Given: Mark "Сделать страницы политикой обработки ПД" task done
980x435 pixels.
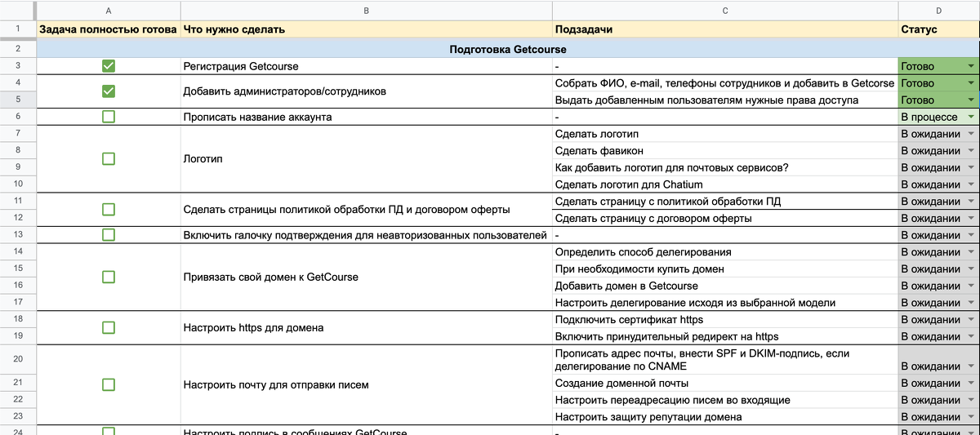Looking at the screenshot, I should [x=109, y=210].
